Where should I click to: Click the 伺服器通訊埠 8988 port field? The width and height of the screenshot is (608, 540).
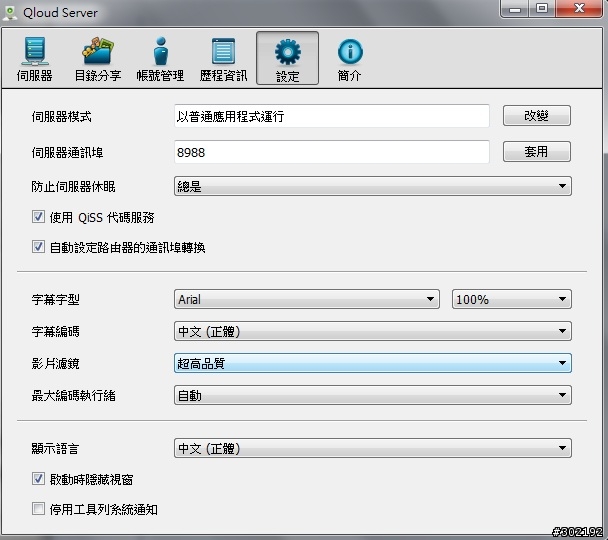(332, 152)
